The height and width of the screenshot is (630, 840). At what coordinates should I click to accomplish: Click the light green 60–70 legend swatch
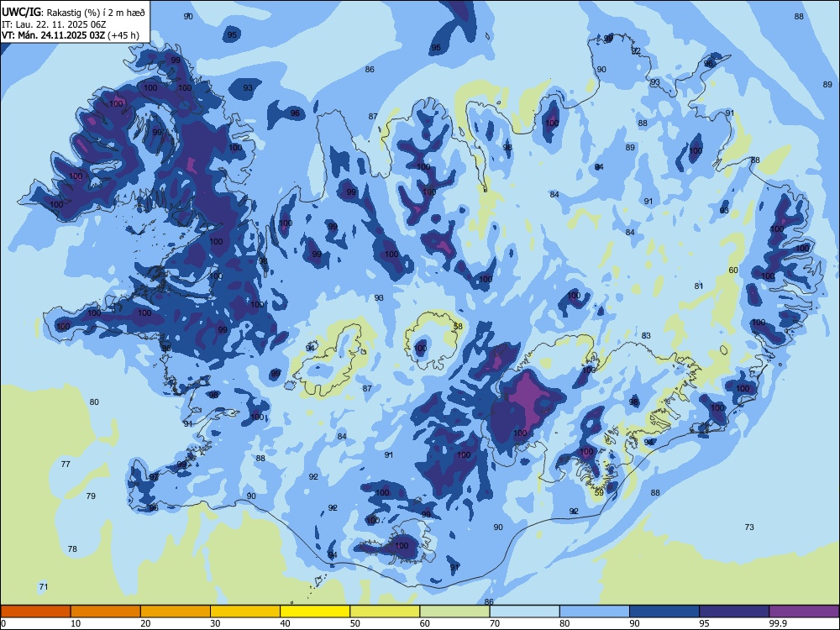click(454, 612)
